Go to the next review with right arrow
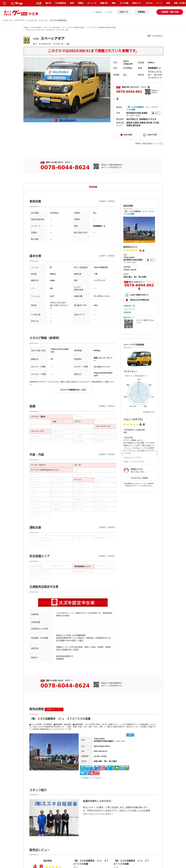The image size is (186, 868). 156,453
